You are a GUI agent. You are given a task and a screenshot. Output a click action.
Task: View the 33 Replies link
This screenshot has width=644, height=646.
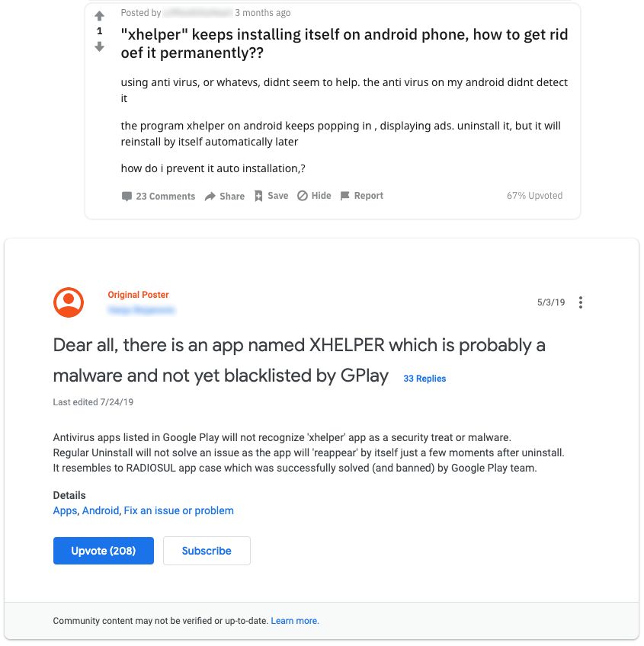point(425,379)
